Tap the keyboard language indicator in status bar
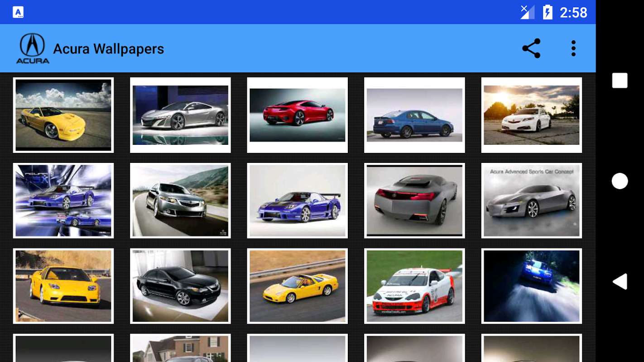Screen dimensions: 644x362 [18, 12]
